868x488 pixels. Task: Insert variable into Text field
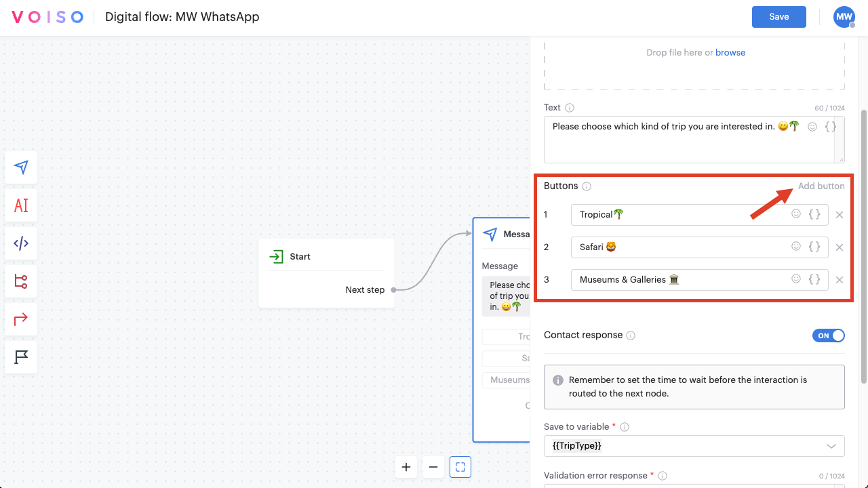(831, 127)
